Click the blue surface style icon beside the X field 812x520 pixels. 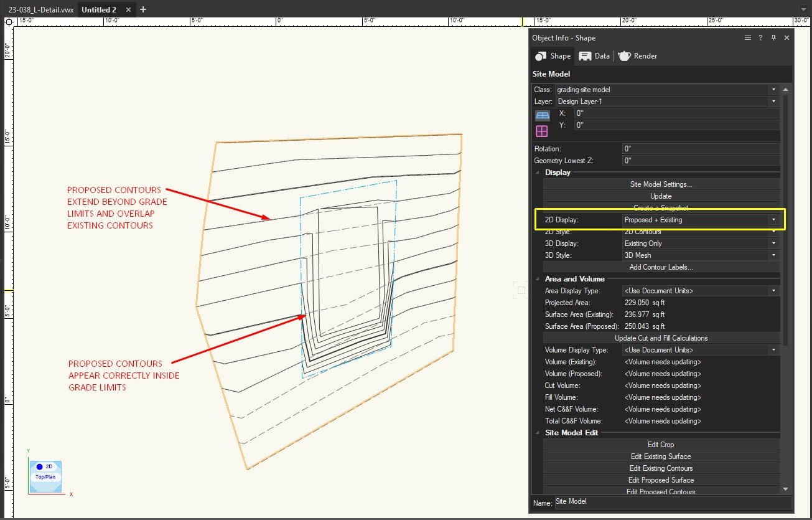click(x=542, y=115)
